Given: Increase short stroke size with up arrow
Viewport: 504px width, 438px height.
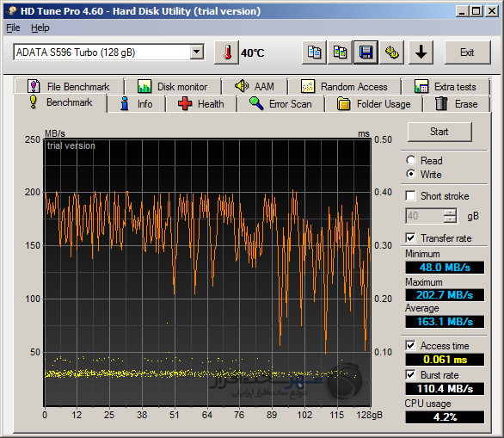Looking at the screenshot, I should [x=450, y=213].
